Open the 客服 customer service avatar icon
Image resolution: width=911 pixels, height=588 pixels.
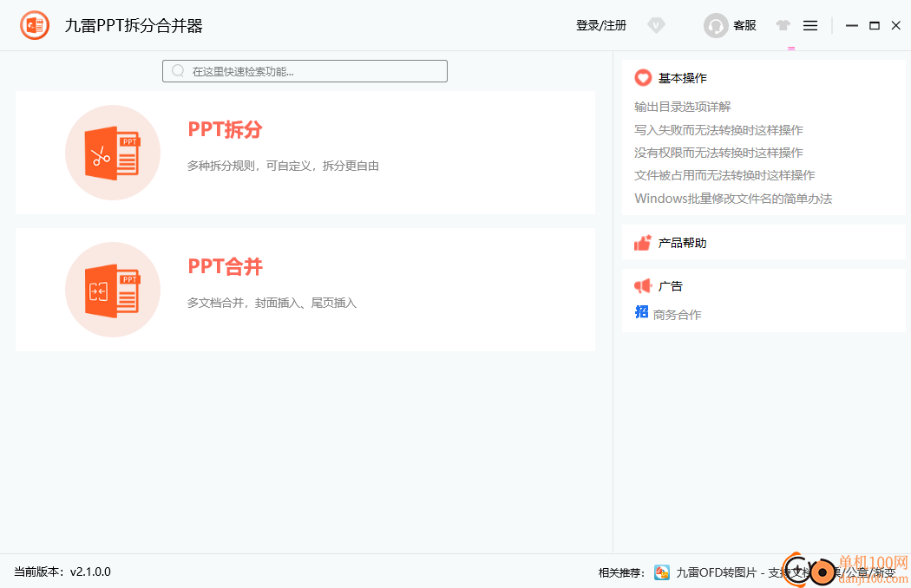pyautogui.click(x=716, y=25)
